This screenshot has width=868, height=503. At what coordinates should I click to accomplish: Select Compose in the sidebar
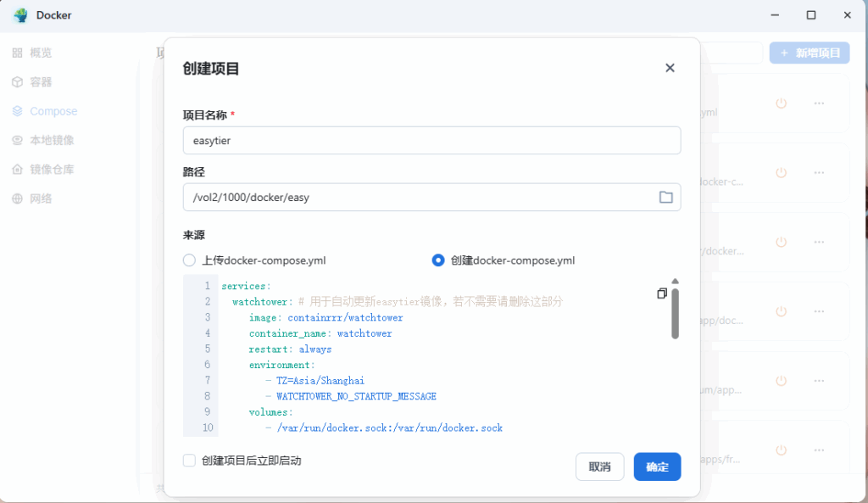coord(45,111)
